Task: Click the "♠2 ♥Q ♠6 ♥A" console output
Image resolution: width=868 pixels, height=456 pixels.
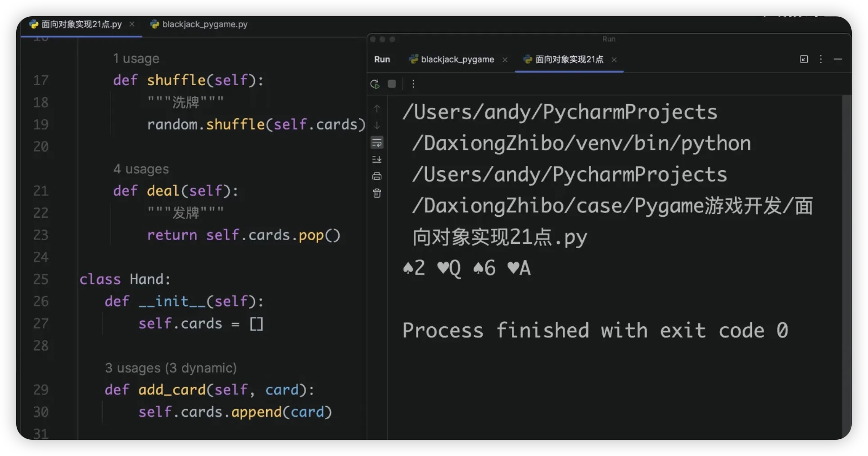Action: click(466, 268)
